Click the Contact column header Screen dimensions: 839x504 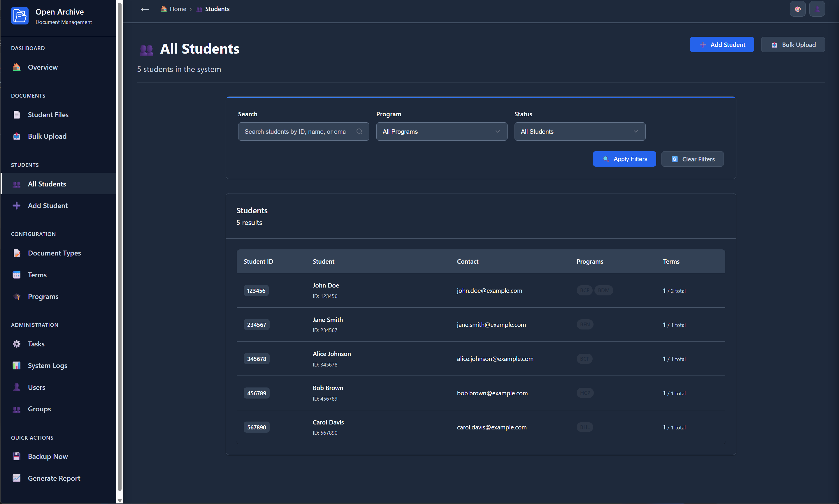(467, 262)
